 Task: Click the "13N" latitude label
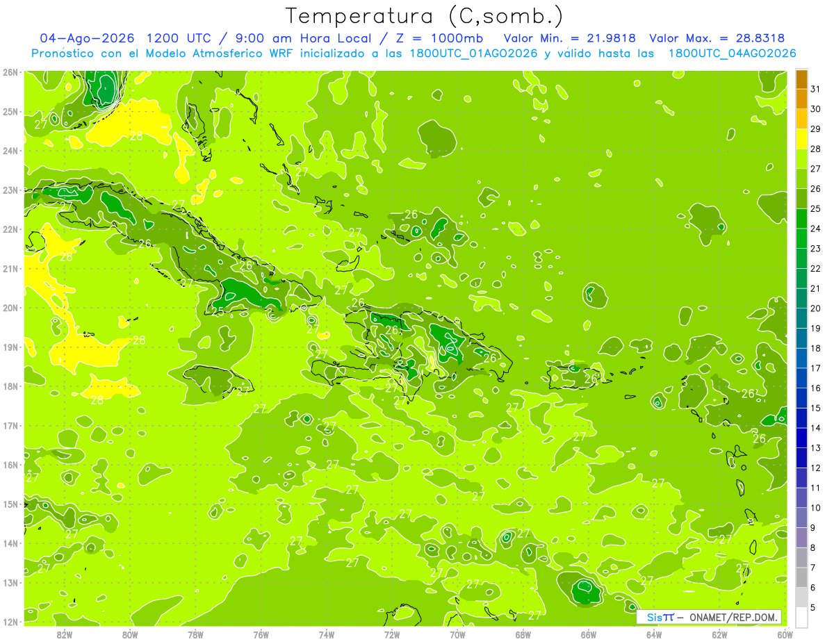tap(10, 583)
